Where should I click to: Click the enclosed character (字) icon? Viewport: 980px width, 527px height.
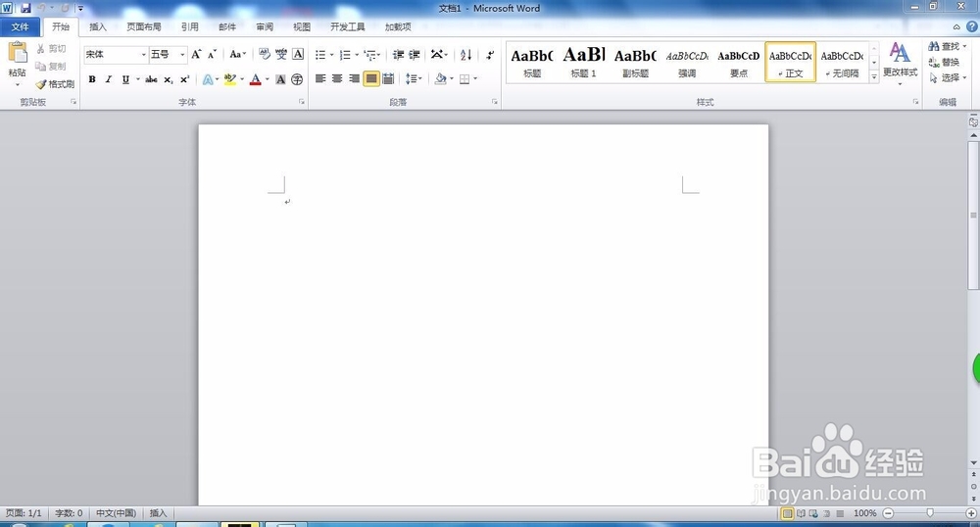click(x=297, y=79)
